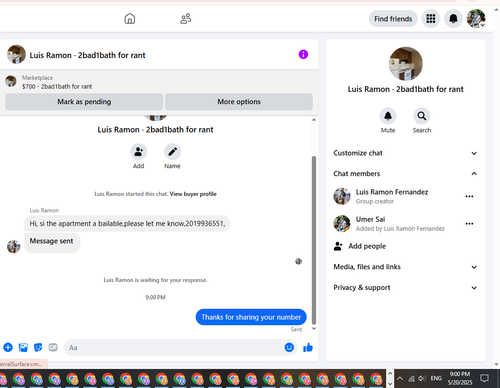The height and width of the screenshot is (388, 500).
Task: Click the network tray icon
Action: click(x=412, y=378)
